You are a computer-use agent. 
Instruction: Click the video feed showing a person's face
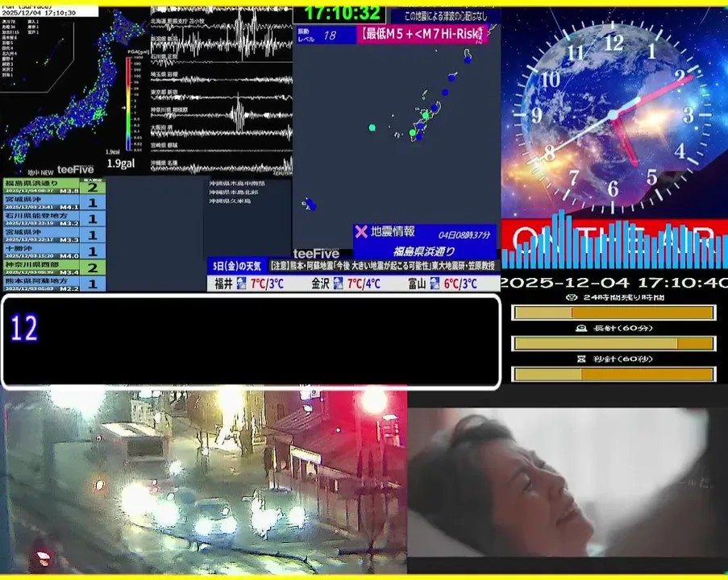[x=568, y=483]
